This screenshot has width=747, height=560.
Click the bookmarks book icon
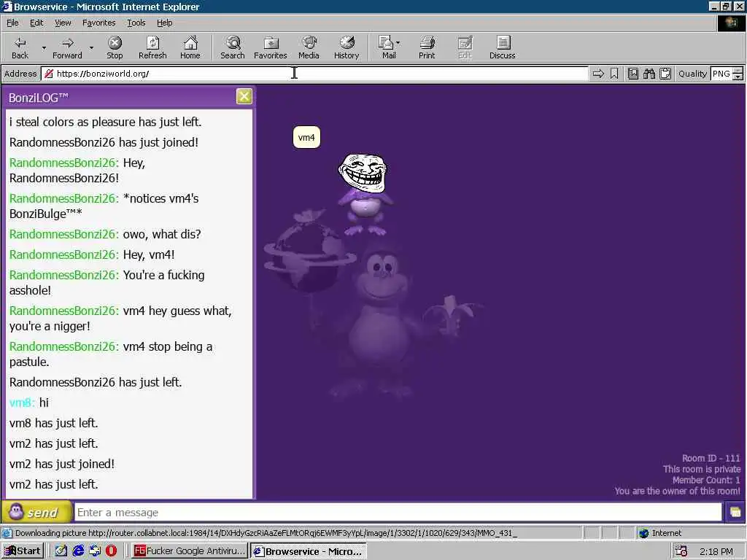633,74
